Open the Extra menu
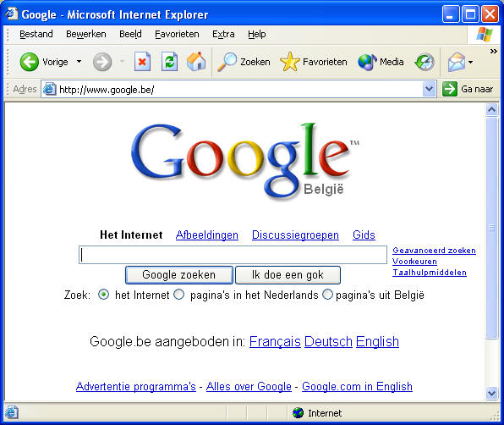The height and width of the screenshot is (425, 504). click(223, 34)
